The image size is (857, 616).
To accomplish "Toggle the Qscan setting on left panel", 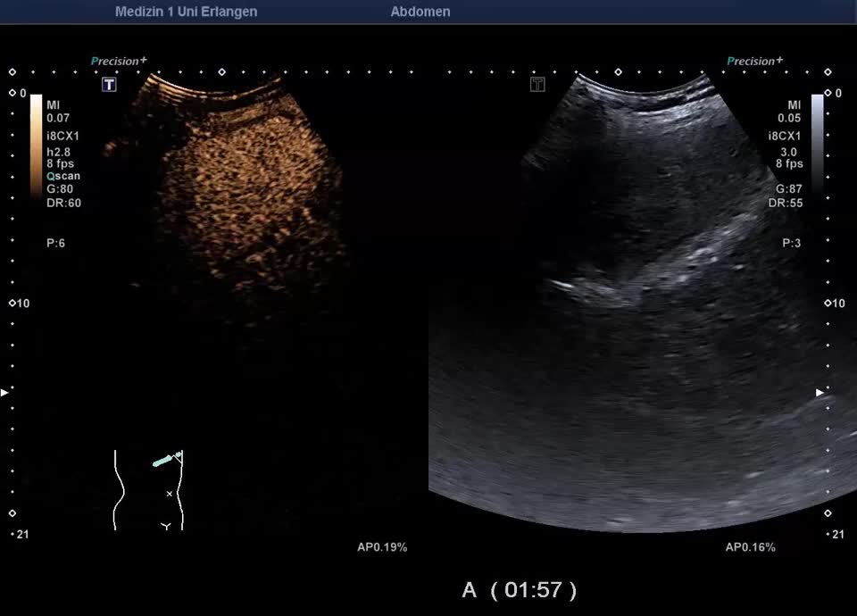I will [x=63, y=176].
